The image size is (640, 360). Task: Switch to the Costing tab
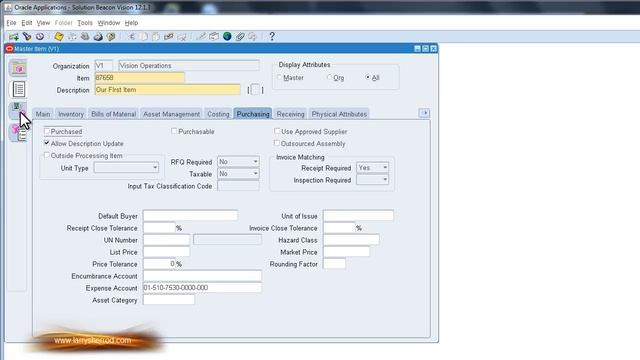click(218, 114)
